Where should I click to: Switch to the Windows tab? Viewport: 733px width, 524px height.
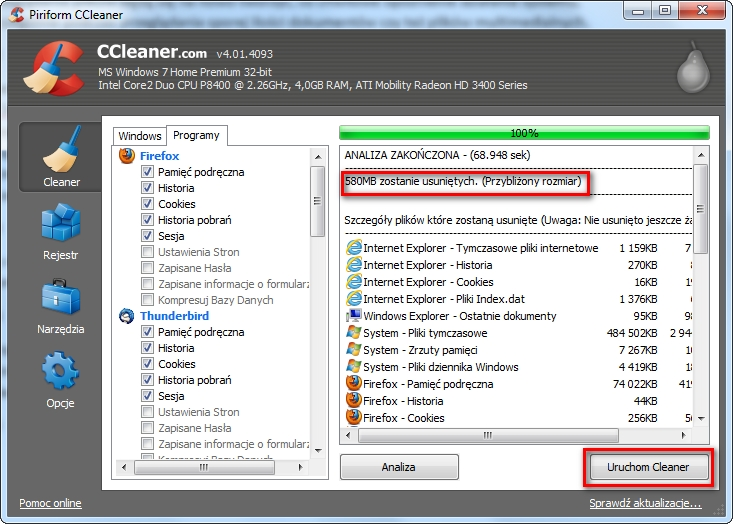tap(140, 136)
